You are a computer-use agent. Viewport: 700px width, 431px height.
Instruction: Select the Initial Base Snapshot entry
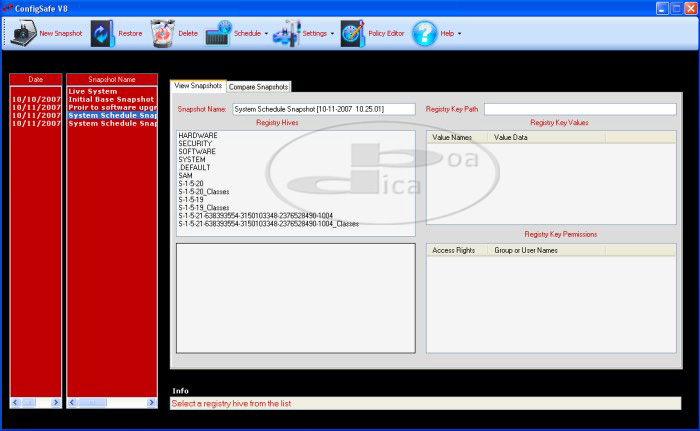pos(110,100)
